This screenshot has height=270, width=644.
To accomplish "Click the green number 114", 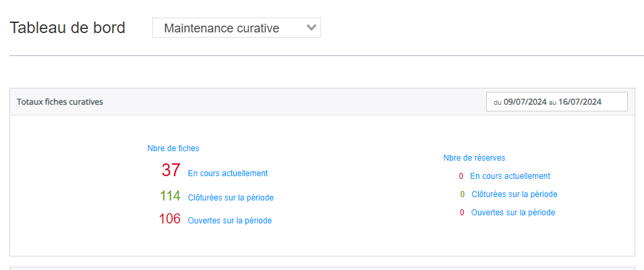I will coord(170,196).
